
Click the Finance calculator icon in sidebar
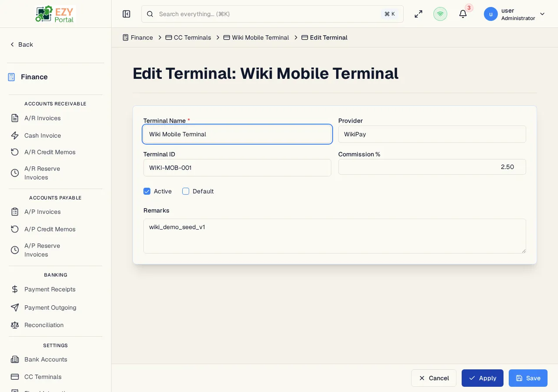click(x=12, y=77)
